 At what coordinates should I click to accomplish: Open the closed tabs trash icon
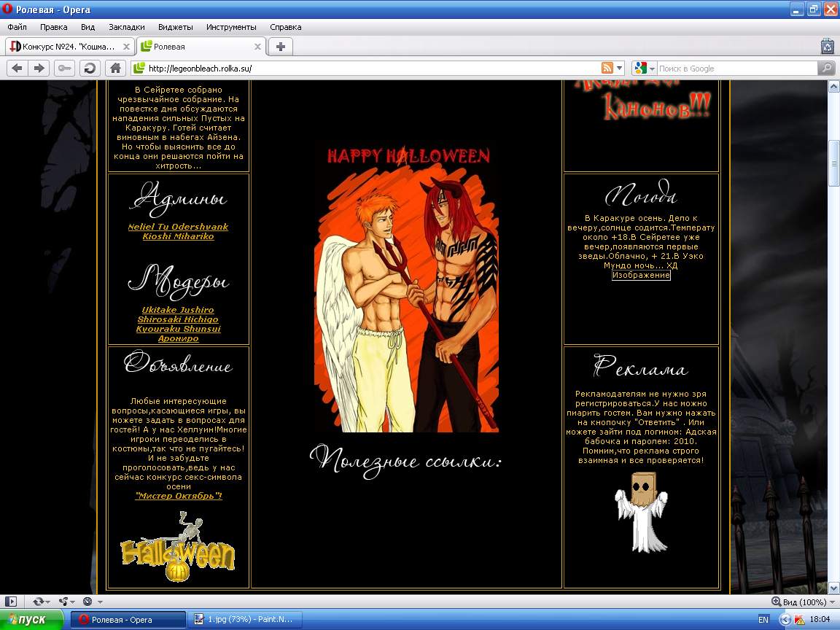(x=827, y=47)
